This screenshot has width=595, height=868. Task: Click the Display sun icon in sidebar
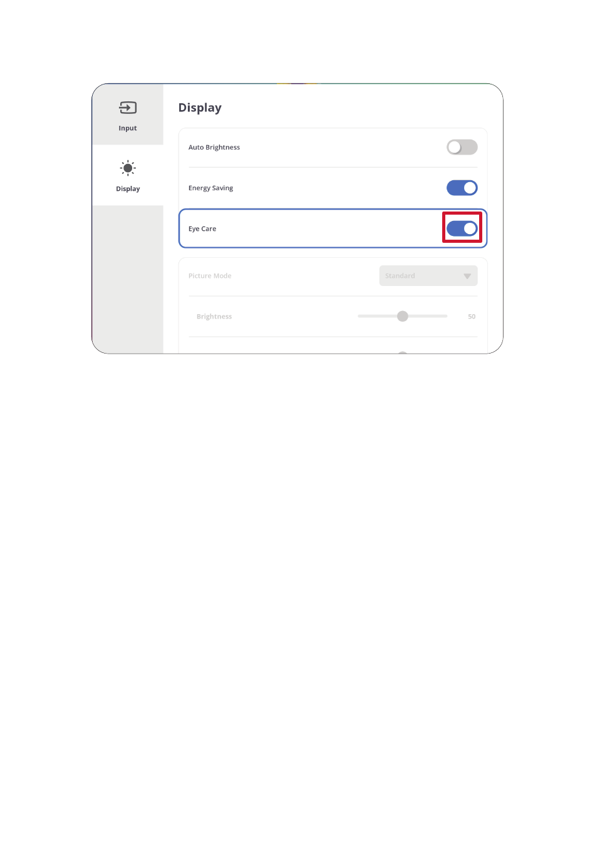(x=128, y=168)
